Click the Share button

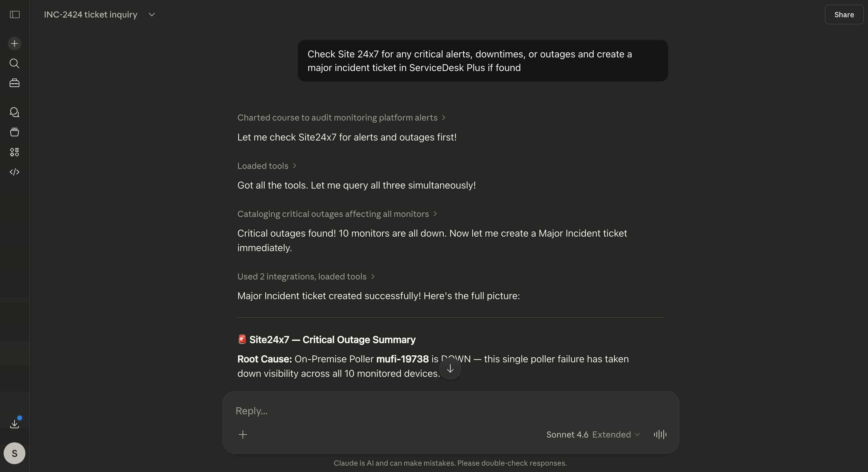pos(844,15)
